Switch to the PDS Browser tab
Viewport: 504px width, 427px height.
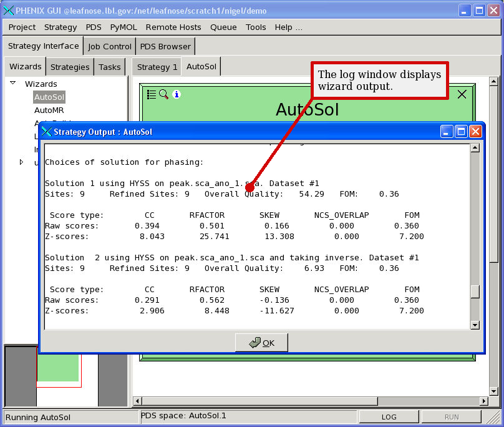point(165,46)
